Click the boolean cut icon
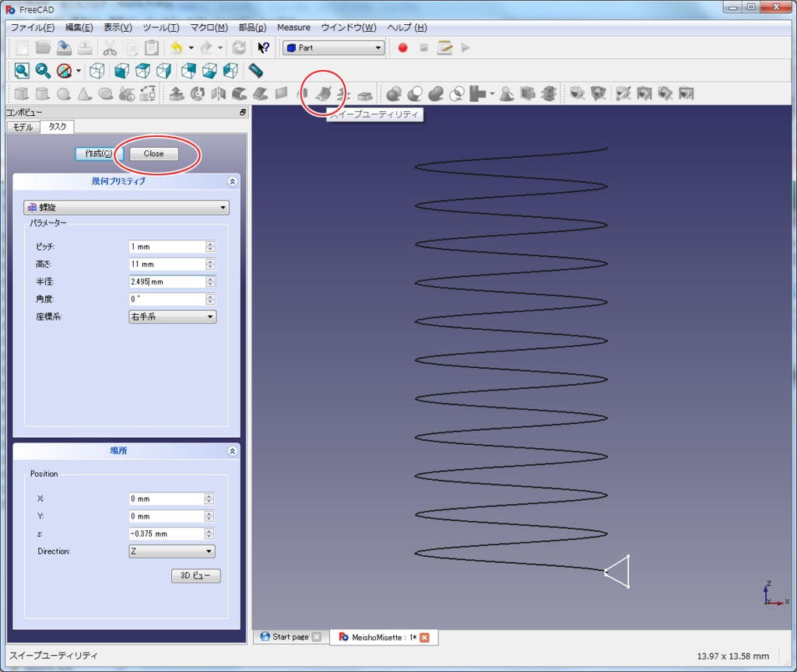The width and height of the screenshot is (797, 672). [415, 93]
